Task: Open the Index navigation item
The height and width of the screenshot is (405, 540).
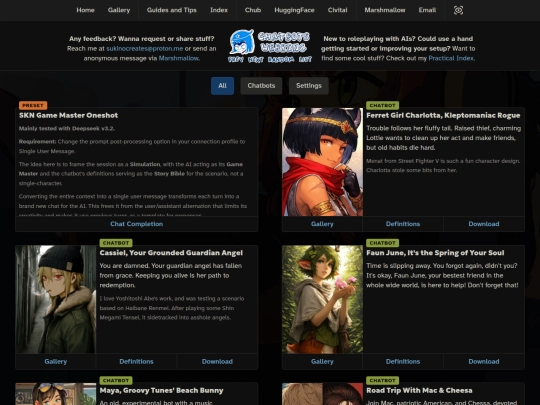Action: [x=219, y=10]
